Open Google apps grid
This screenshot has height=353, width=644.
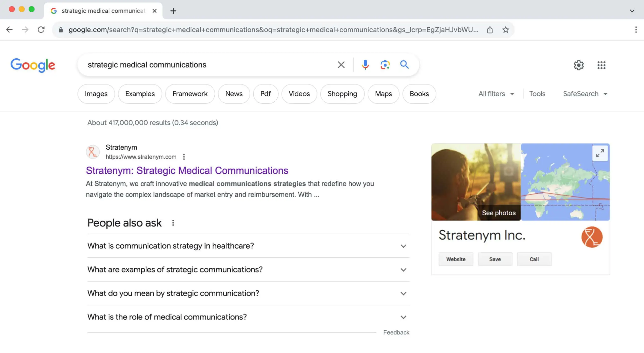(601, 65)
